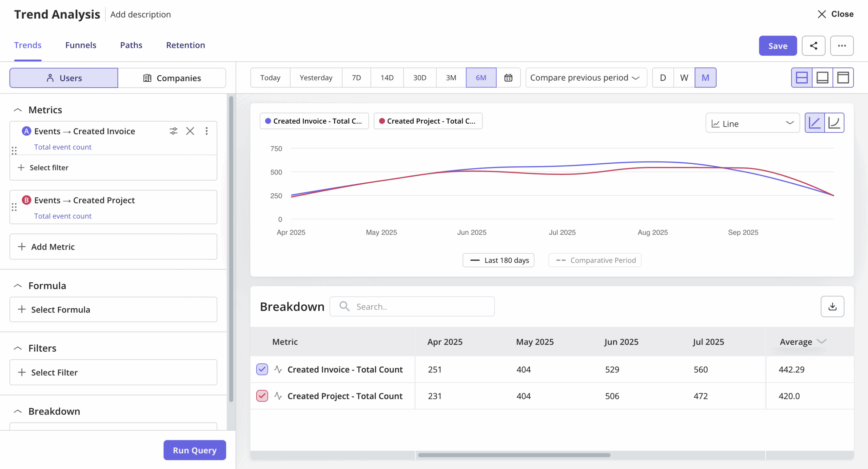Download the breakdown data
The height and width of the screenshot is (469, 868).
[832, 306]
